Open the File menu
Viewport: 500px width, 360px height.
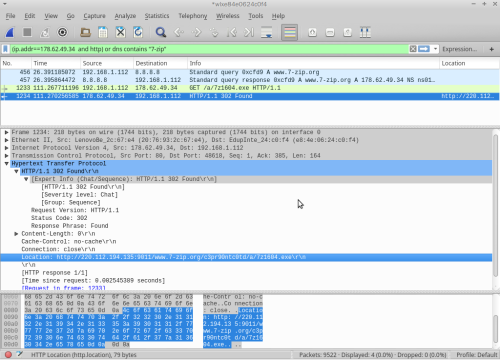coord(11,16)
